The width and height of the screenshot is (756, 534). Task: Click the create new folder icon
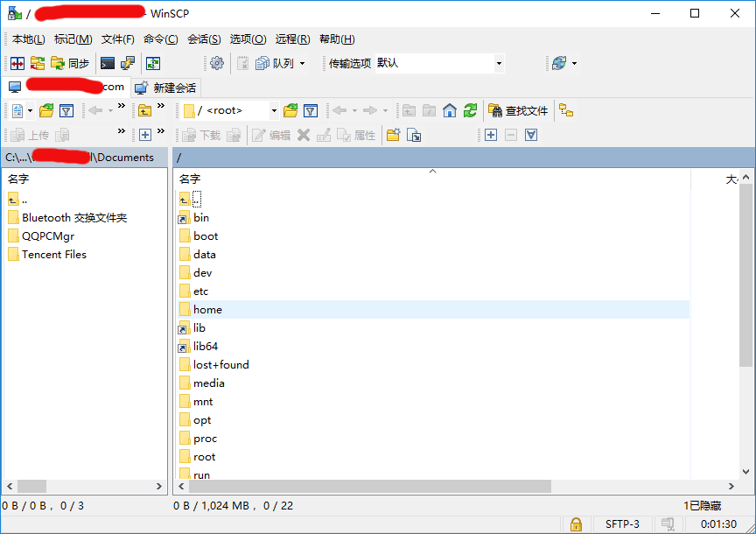393,135
